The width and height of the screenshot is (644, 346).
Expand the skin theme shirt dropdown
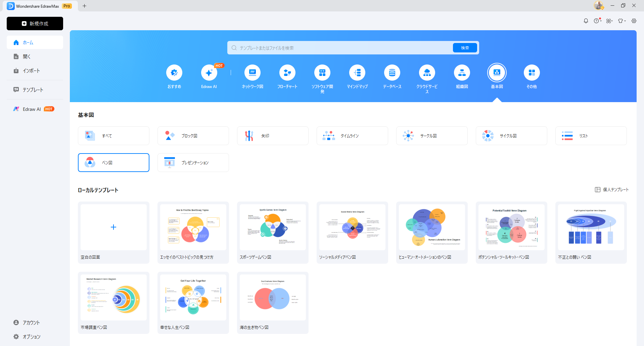622,21
